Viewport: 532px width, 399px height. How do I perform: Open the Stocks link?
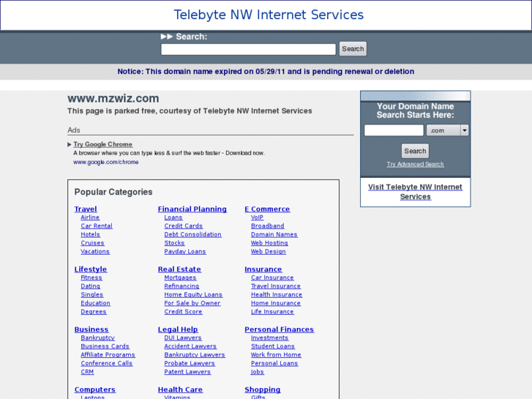pos(174,243)
